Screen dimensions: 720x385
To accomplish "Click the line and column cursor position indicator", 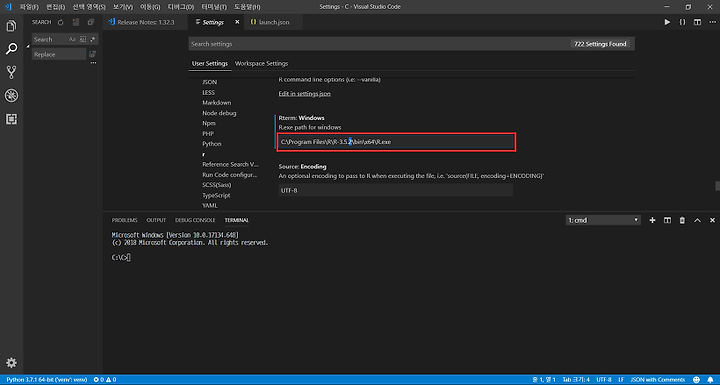I will 544,379.
